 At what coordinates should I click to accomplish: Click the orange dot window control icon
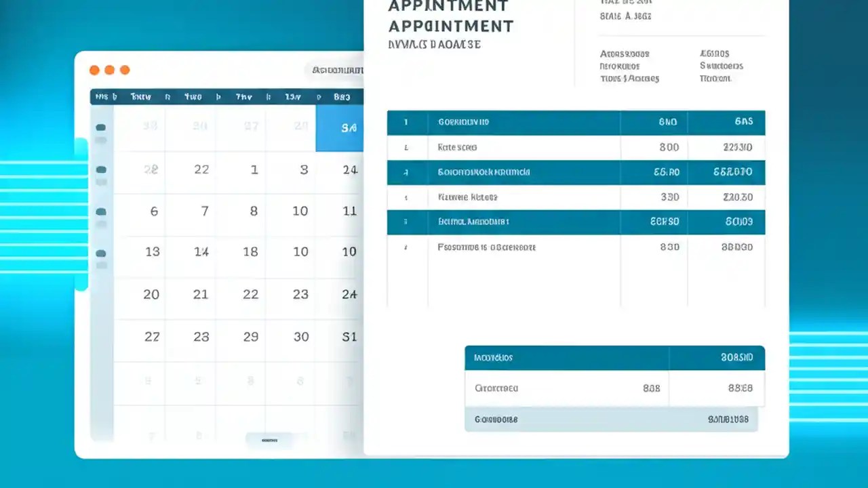pyautogui.click(x=94, y=70)
